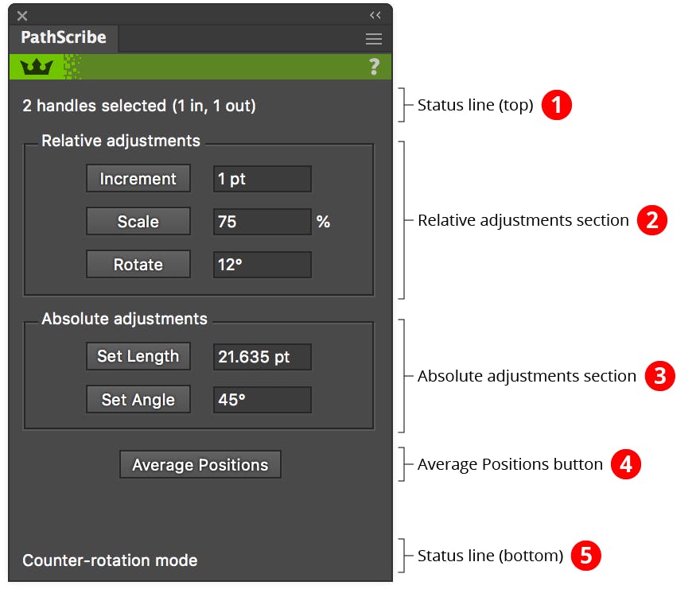Collapse the panel with double-arrow icon
This screenshot has width=700, height=593.
point(375,14)
